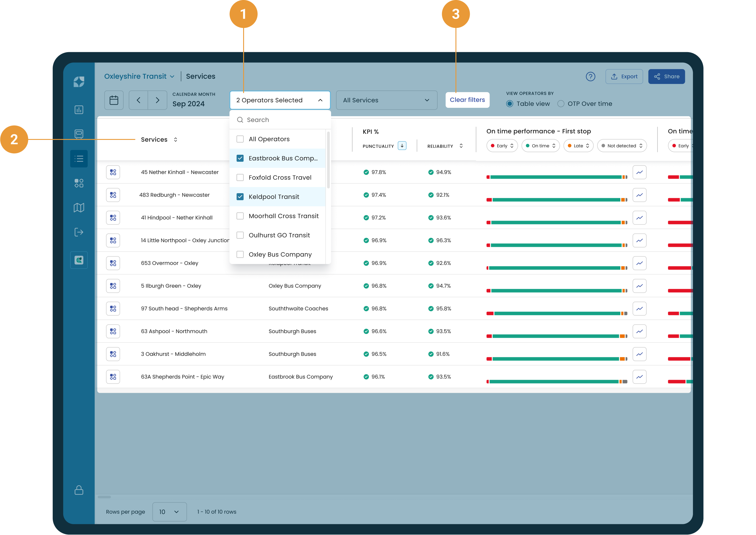Image resolution: width=756 pixels, height=535 pixels.
Task: Open trend chart for 483 Redburgh row
Action: [x=639, y=195]
